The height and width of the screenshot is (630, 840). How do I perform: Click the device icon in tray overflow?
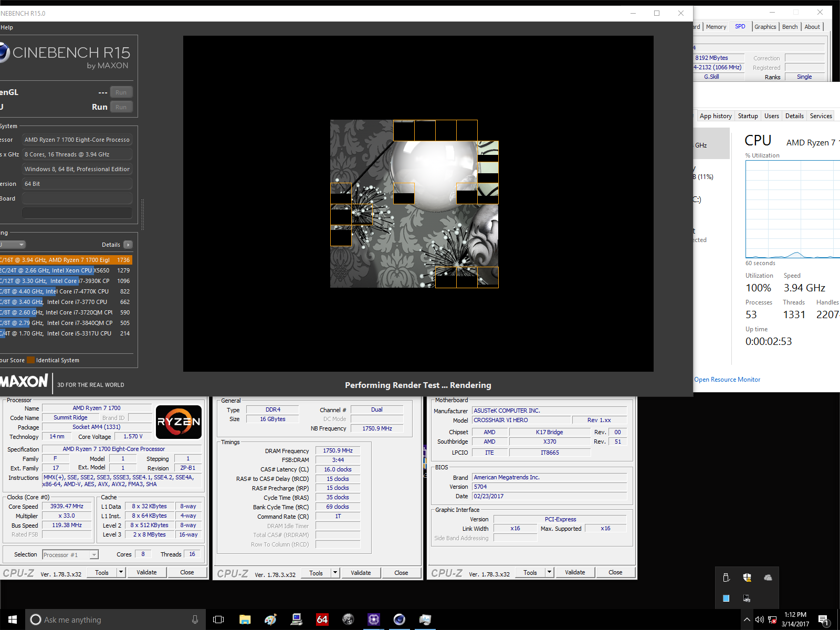[x=747, y=598]
